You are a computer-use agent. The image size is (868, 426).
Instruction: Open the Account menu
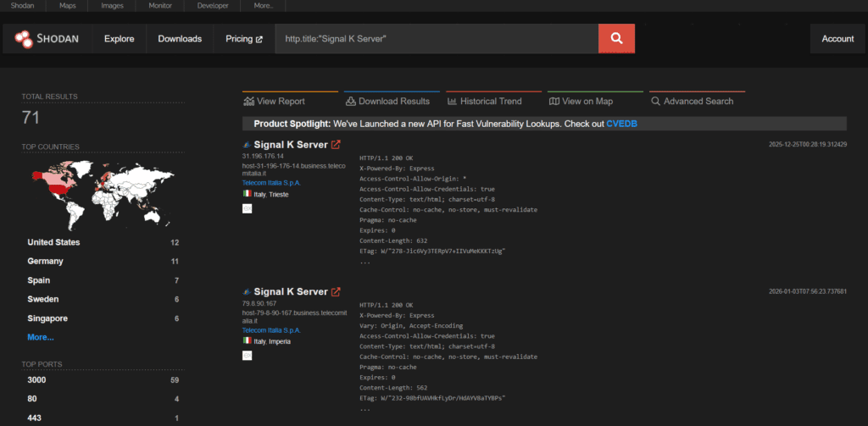point(837,39)
